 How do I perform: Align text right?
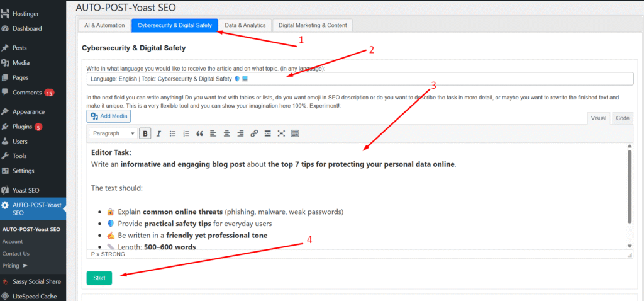(240, 133)
